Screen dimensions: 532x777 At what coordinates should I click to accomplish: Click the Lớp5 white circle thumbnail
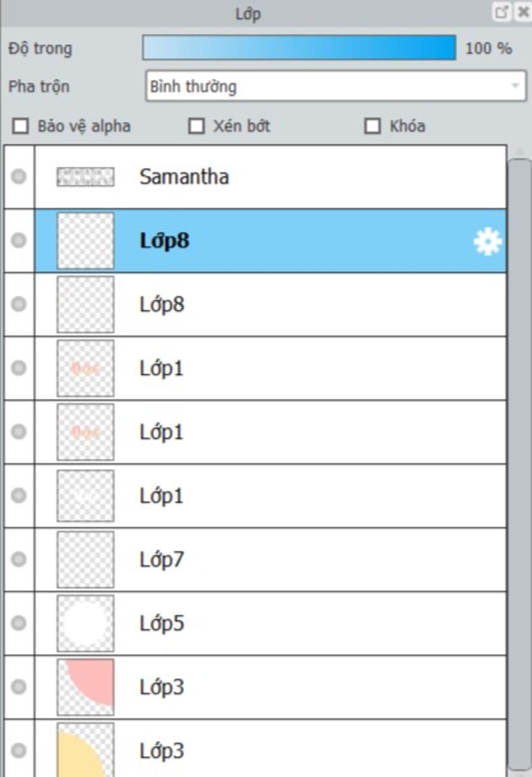(85, 623)
